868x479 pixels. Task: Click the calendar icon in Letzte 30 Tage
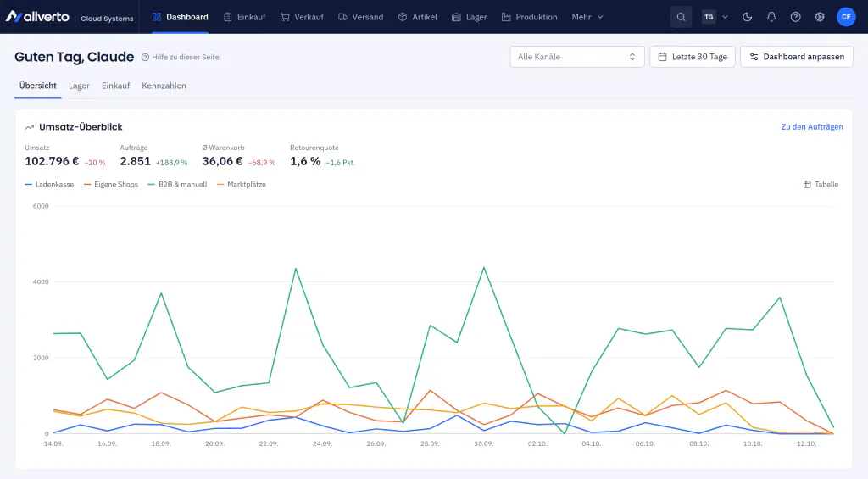(x=662, y=57)
